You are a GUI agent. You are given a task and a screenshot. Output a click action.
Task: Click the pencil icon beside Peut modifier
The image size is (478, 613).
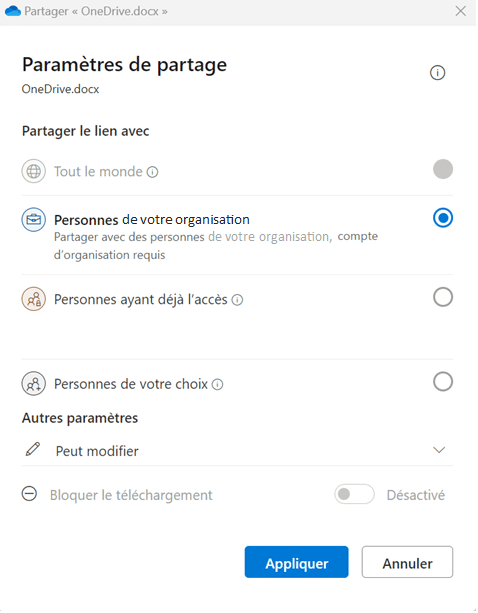point(33,449)
